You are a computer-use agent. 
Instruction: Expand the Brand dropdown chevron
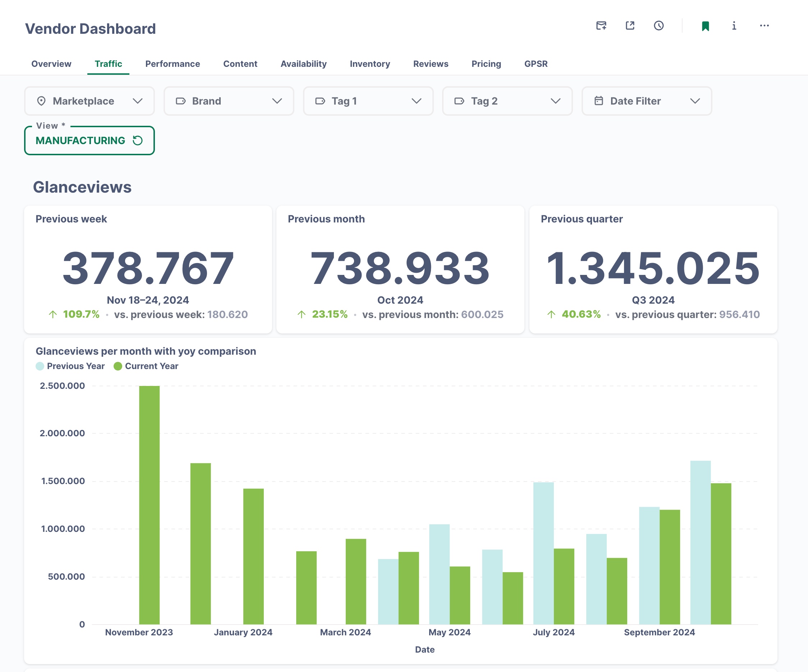tap(277, 101)
